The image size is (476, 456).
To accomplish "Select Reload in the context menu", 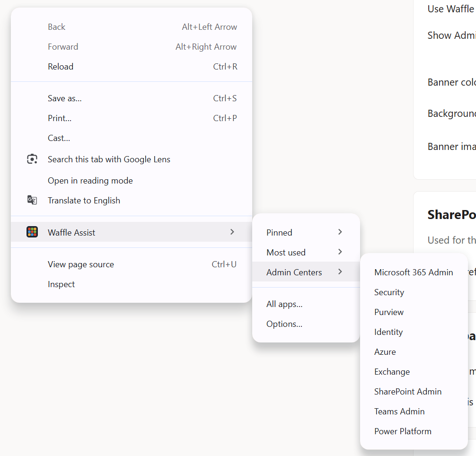I will pos(132,66).
